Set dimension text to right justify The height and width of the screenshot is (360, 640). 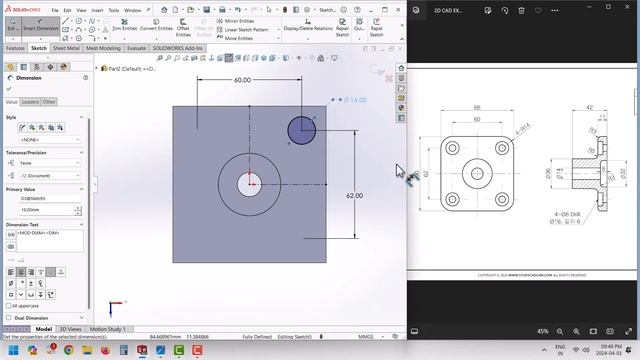click(31, 272)
